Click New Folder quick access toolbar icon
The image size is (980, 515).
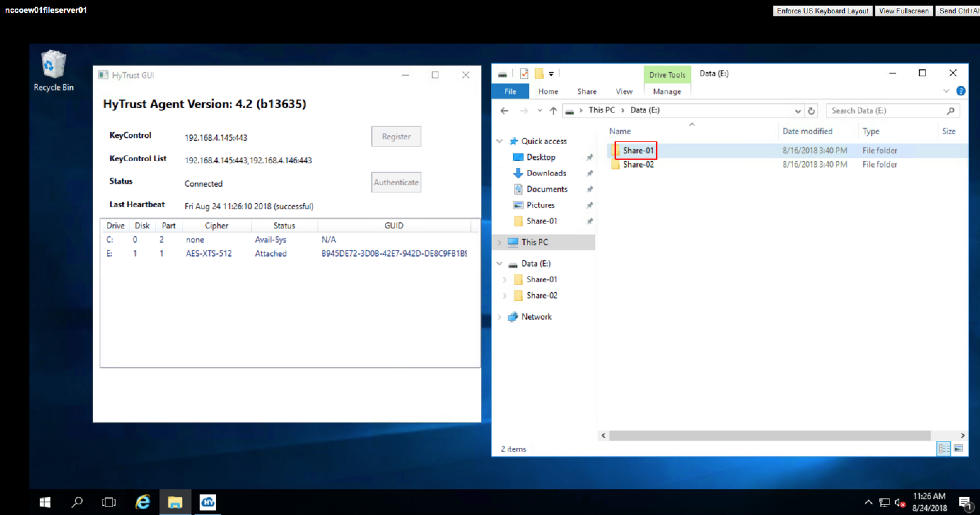(x=539, y=74)
